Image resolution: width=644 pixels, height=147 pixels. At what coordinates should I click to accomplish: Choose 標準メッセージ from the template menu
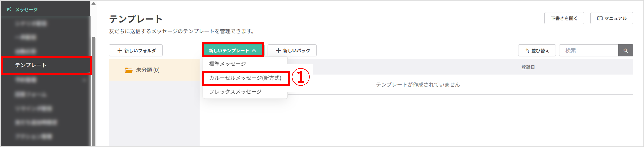227,64
